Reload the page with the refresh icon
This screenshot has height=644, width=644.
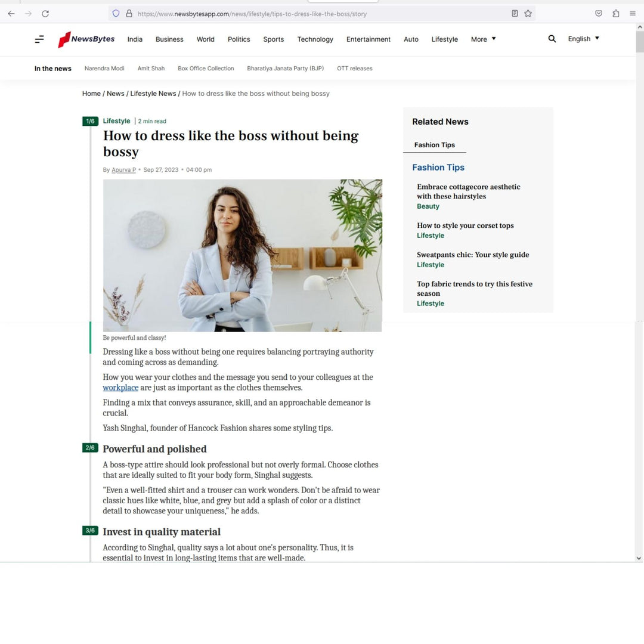click(x=45, y=14)
